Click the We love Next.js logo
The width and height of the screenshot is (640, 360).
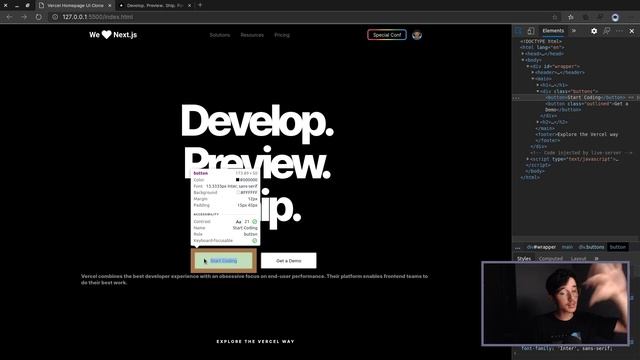(x=113, y=35)
